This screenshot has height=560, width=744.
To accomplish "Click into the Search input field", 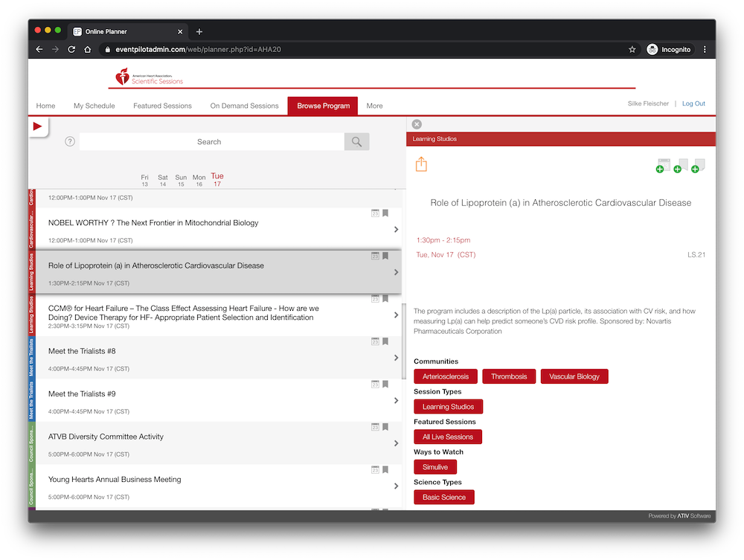I will coord(211,142).
